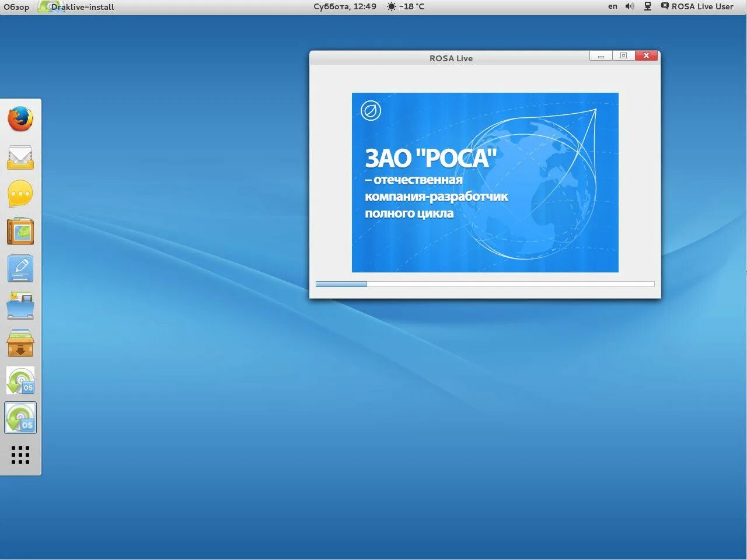The image size is (747, 560).
Task: Click the ЗАО "РОСА" slideshow banner
Action: point(485,183)
